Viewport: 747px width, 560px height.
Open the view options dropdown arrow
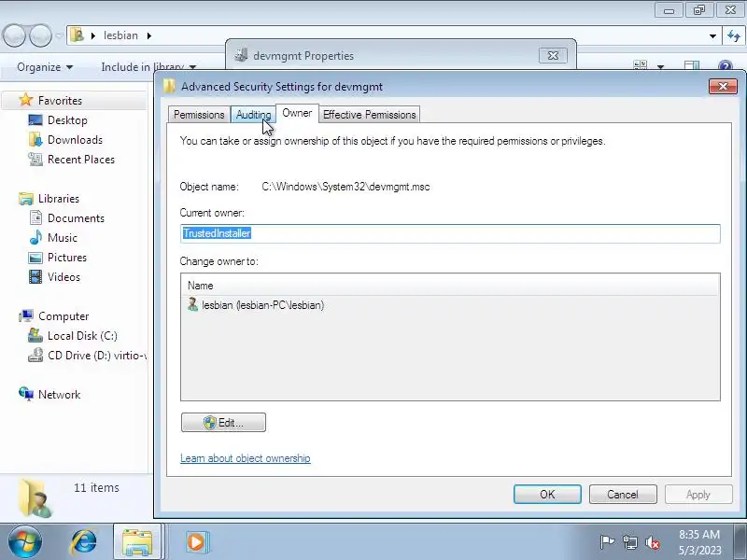click(x=660, y=67)
